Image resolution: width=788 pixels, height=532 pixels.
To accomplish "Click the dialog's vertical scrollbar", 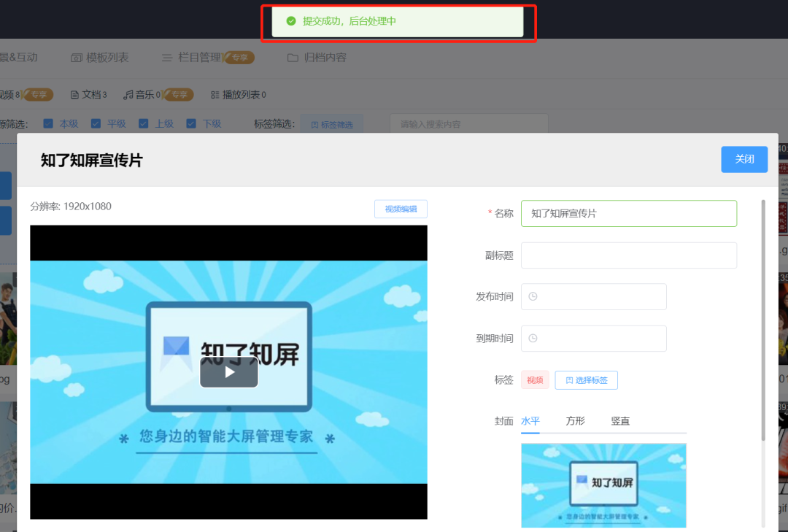I will pos(763,320).
